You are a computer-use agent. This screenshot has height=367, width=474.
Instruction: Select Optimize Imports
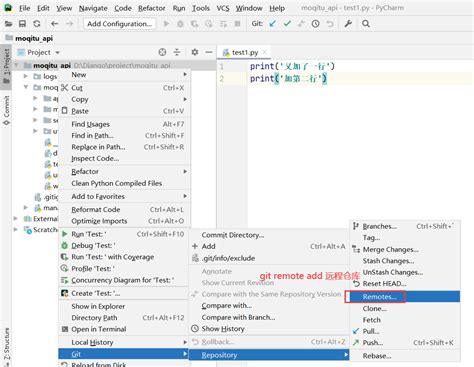(125, 221)
